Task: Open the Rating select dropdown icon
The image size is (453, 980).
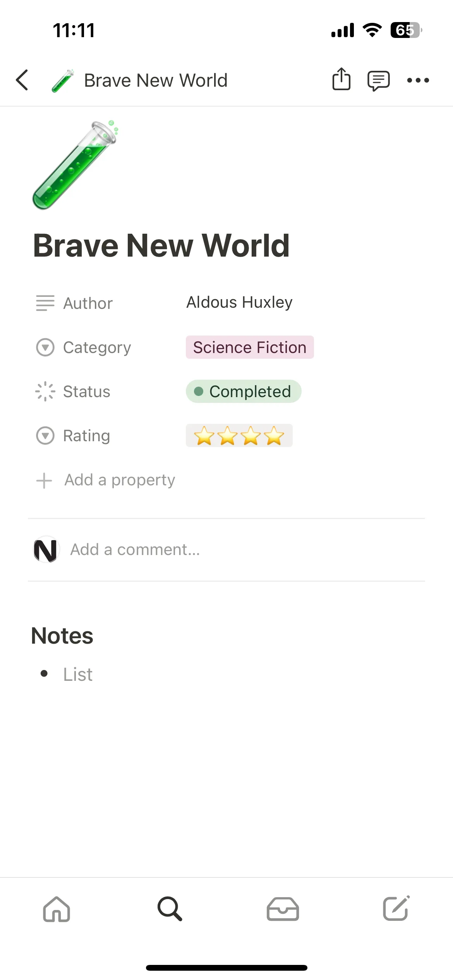Action: (x=45, y=435)
